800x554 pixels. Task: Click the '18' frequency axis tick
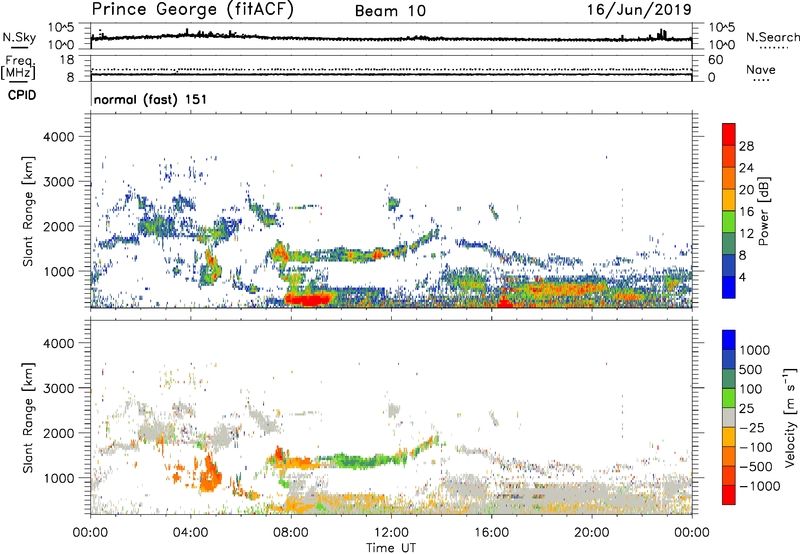(67, 60)
